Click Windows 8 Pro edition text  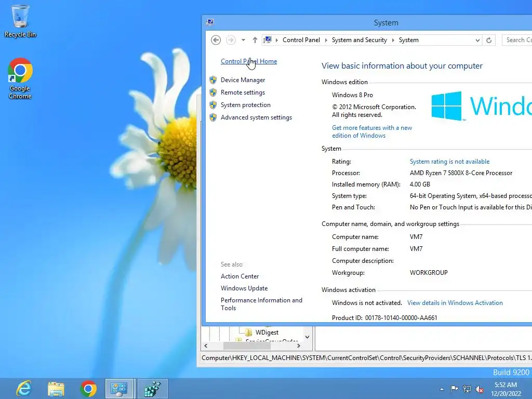(x=352, y=95)
